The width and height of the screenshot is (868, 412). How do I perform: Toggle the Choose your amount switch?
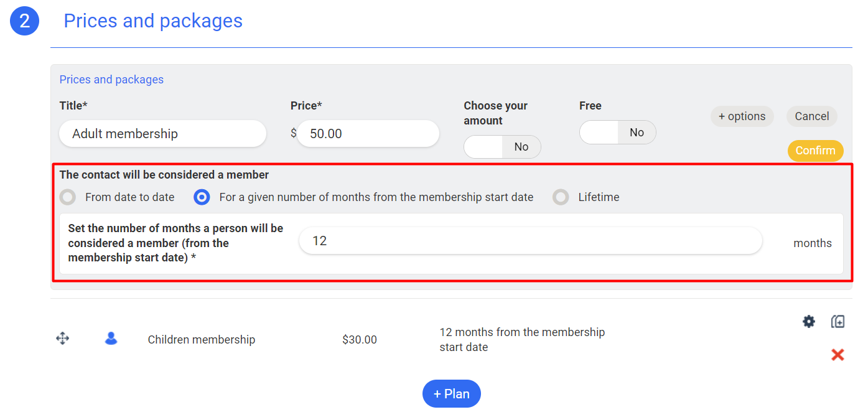pos(502,147)
